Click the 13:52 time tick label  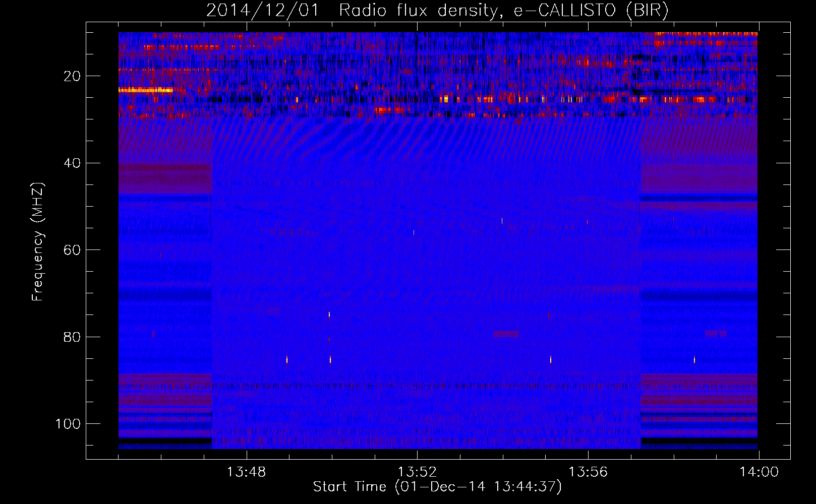click(417, 472)
